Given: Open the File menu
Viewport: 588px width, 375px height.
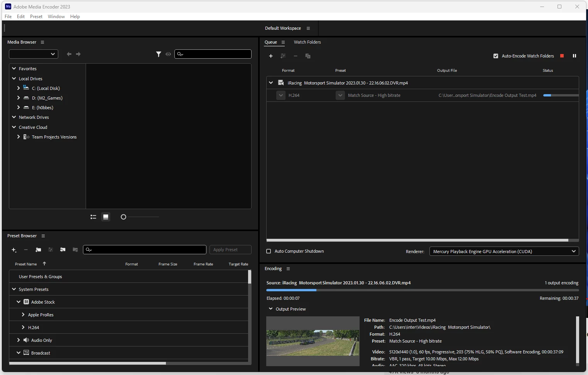Looking at the screenshot, I should [x=8, y=17].
